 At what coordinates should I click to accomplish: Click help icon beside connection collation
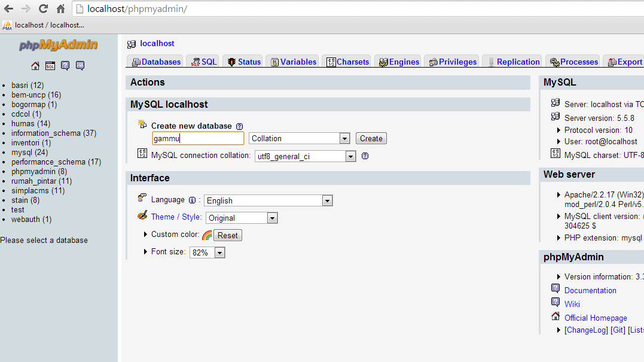365,156
